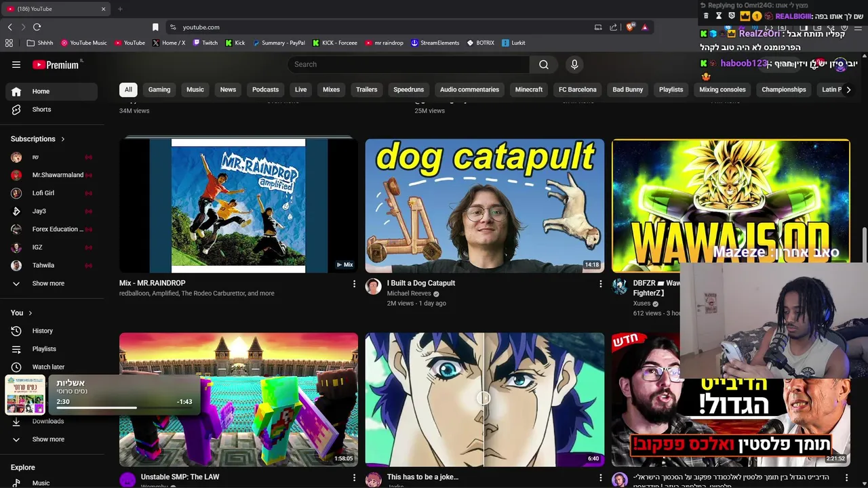Open the dog catapult video thumbnail
The height and width of the screenshot is (488, 868).
(485, 206)
